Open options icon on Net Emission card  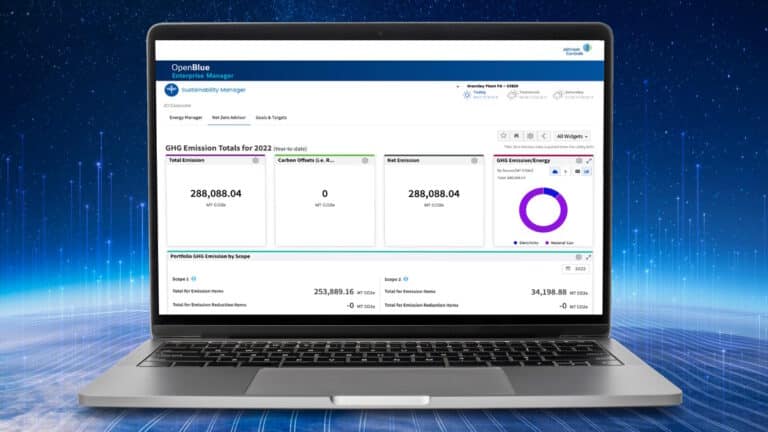474,161
